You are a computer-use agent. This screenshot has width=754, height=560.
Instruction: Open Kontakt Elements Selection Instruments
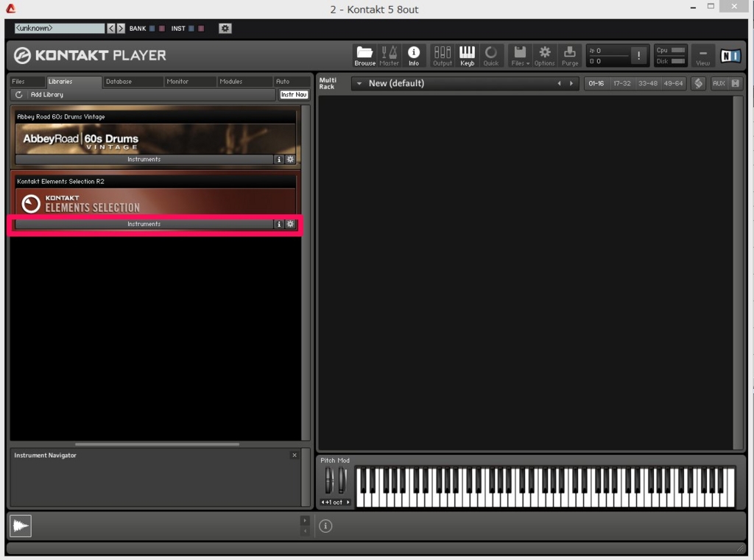click(144, 224)
